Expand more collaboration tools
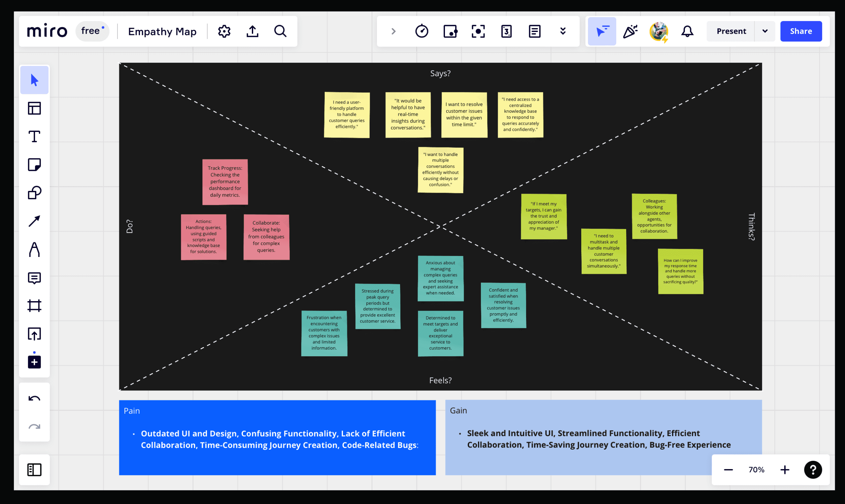The width and height of the screenshot is (845, 504). tap(563, 31)
